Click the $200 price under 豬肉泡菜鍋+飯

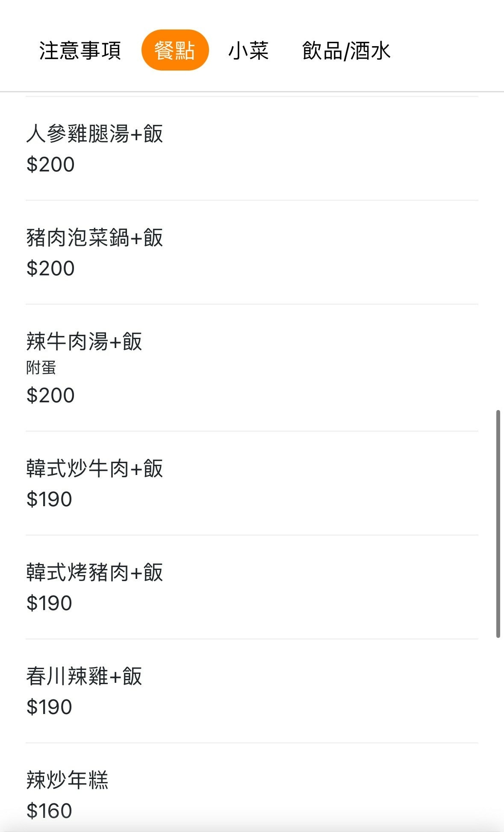[50, 268]
